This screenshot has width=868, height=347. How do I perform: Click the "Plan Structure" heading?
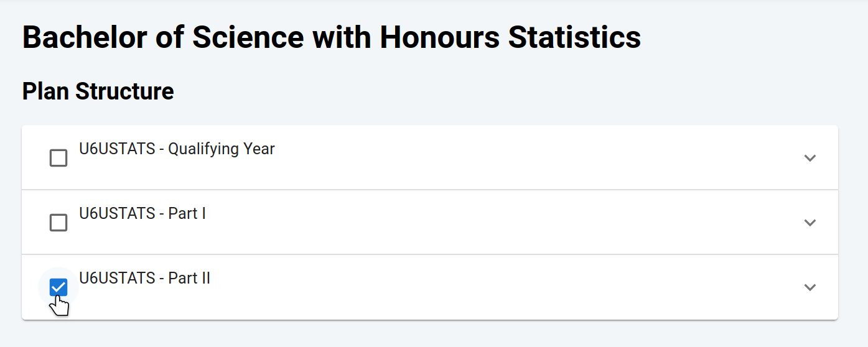[x=98, y=91]
